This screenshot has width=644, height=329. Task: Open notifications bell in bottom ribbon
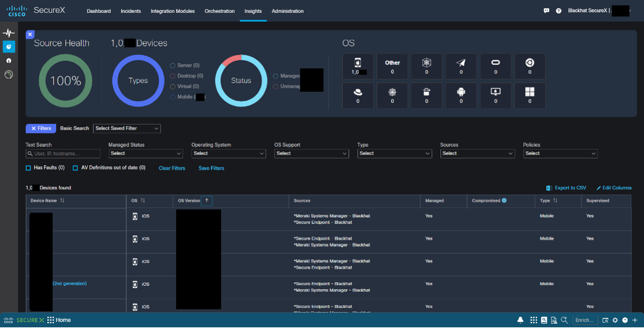(520, 320)
